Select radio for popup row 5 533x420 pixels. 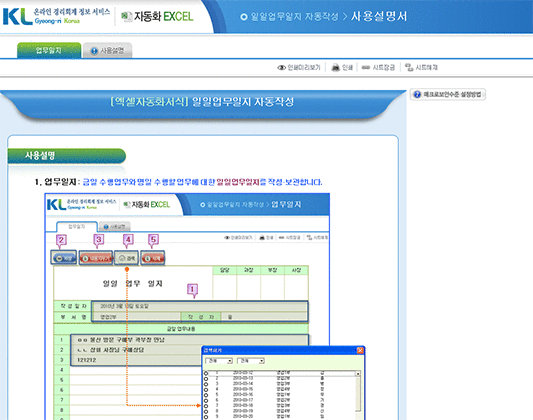206,395
